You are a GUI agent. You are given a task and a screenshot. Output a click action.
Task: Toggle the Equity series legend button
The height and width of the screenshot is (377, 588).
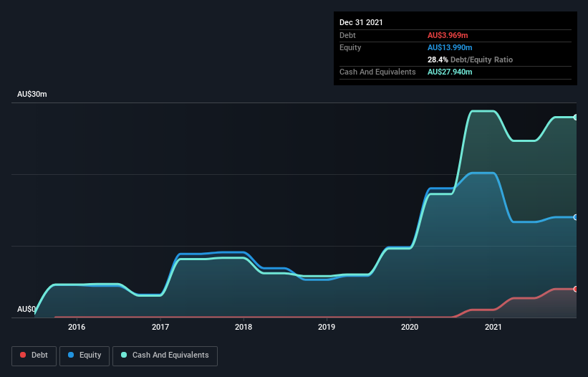coord(85,355)
